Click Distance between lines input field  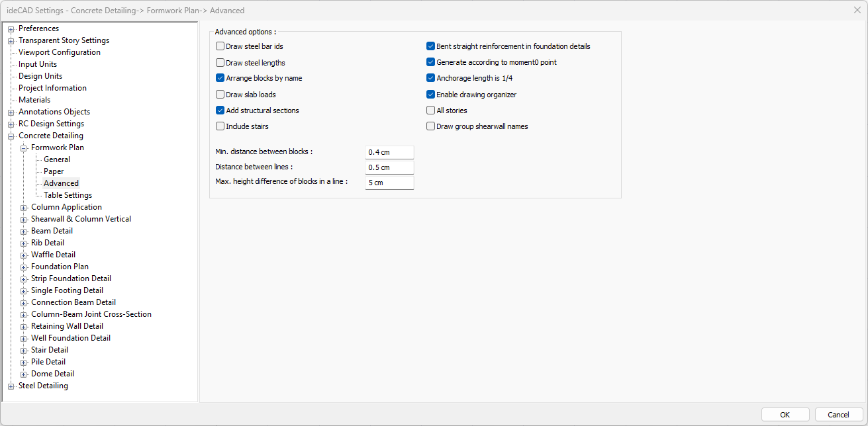[389, 167]
